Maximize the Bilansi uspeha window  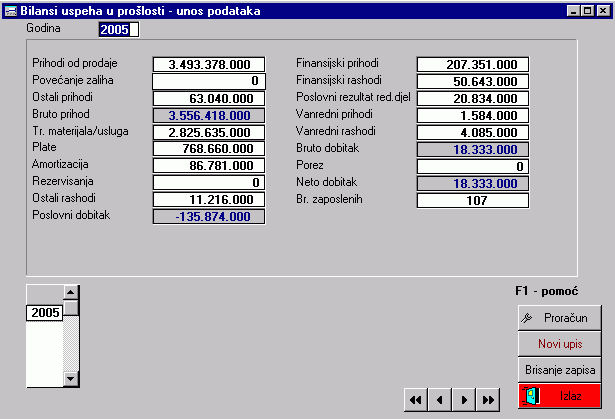click(587, 11)
